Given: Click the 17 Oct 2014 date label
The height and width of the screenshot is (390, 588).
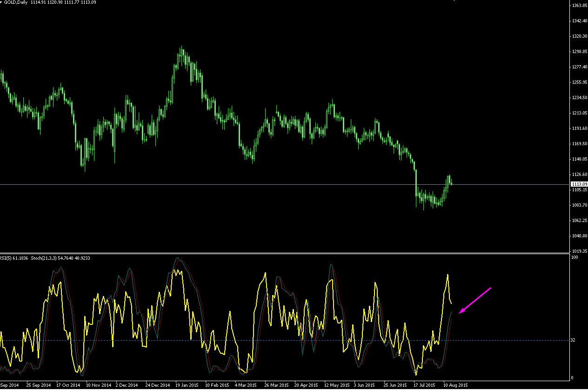Looking at the screenshot, I should pyautogui.click(x=68, y=385).
